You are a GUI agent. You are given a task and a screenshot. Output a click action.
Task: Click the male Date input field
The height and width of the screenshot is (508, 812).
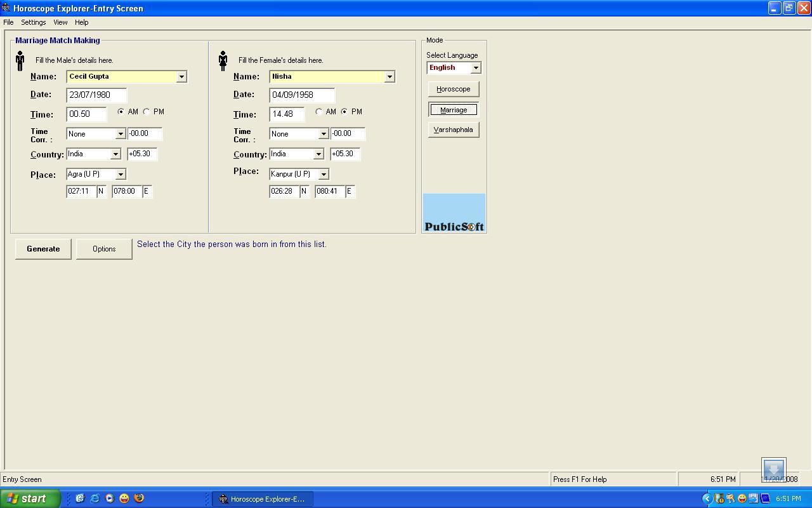(96, 95)
